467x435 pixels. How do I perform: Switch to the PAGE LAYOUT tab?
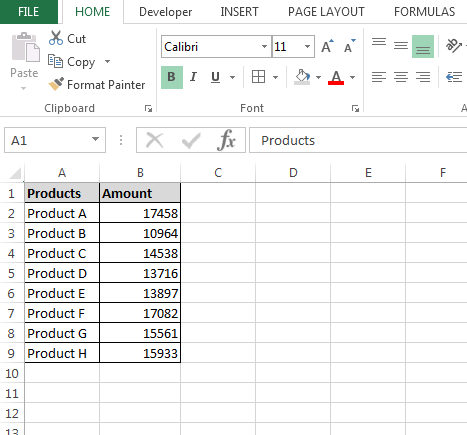(x=326, y=12)
